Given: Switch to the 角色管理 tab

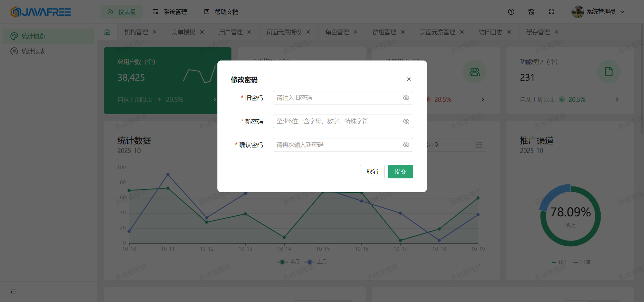Looking at the screenshot, I should (x=337, y=32).
